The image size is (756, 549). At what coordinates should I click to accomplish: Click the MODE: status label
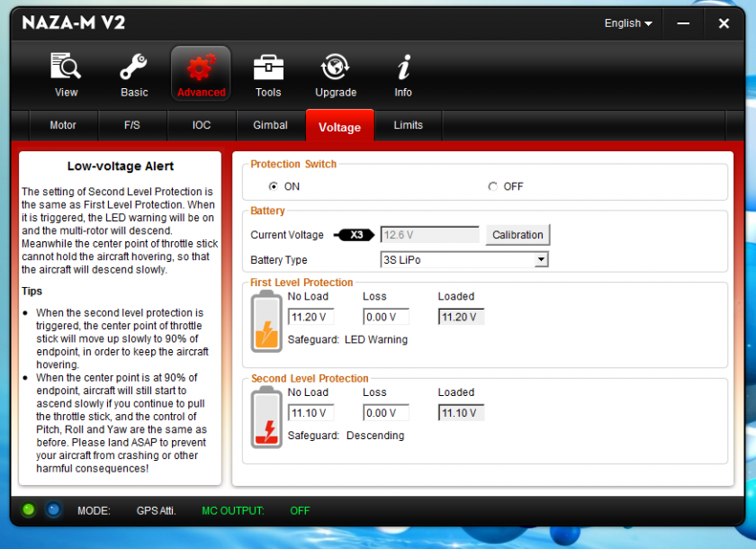(94, 510)
